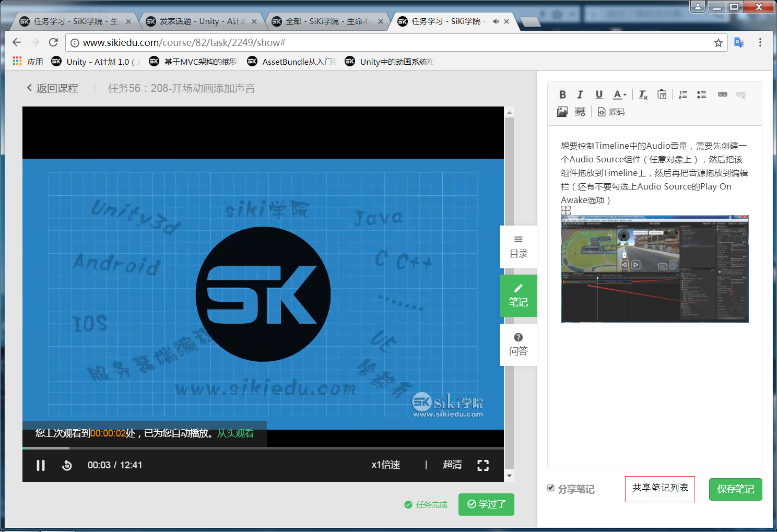Close the 全部 - SiKi学院 tab
Viewport: 777px width, 532px height.
[381, 21]
